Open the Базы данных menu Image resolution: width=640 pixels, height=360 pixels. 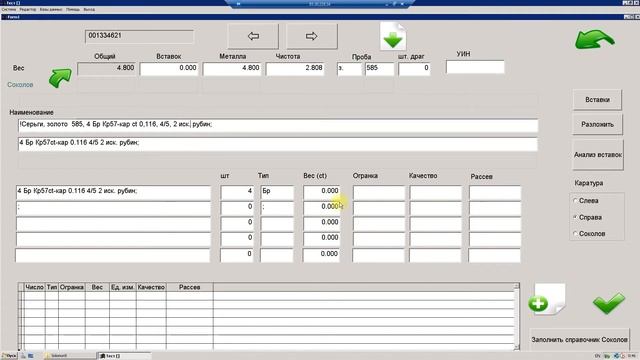51,9
